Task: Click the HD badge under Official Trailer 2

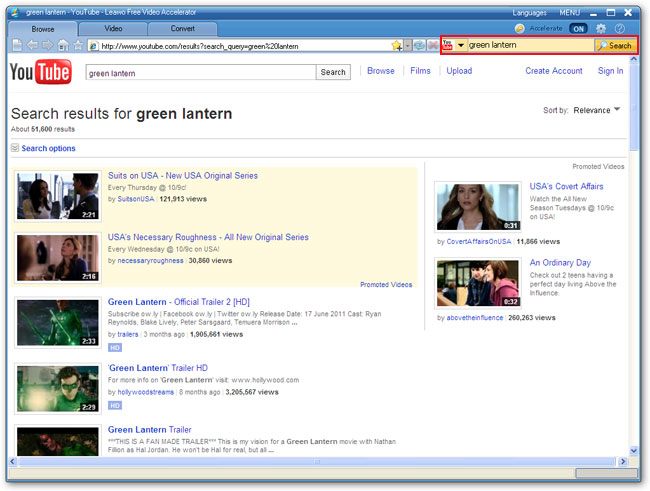Action: coord(115,348)
